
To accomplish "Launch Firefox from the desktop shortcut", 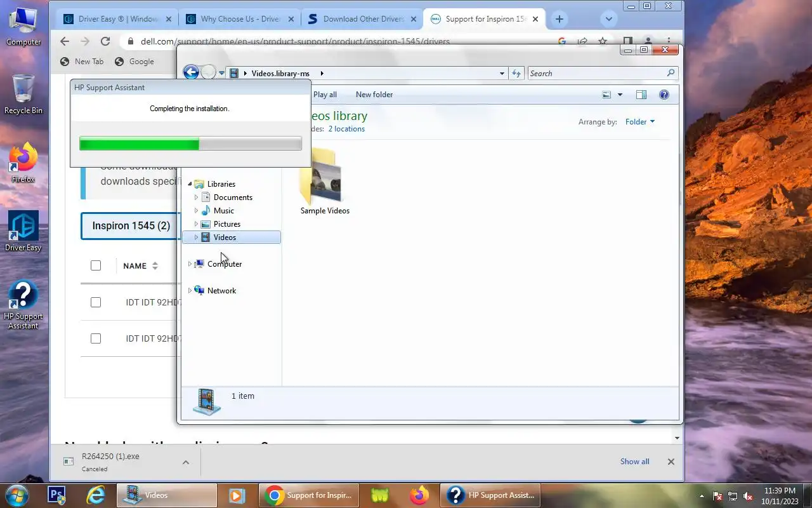I will 23,164.
